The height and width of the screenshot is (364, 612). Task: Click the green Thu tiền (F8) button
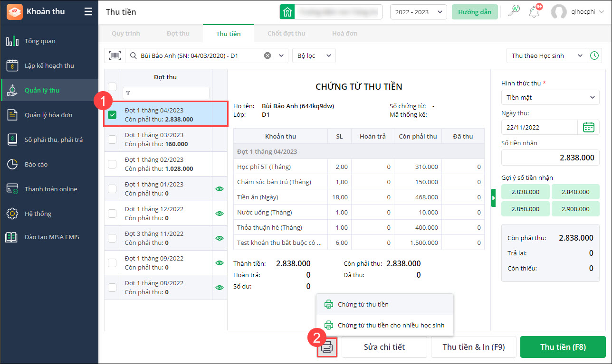click(563, 347)
